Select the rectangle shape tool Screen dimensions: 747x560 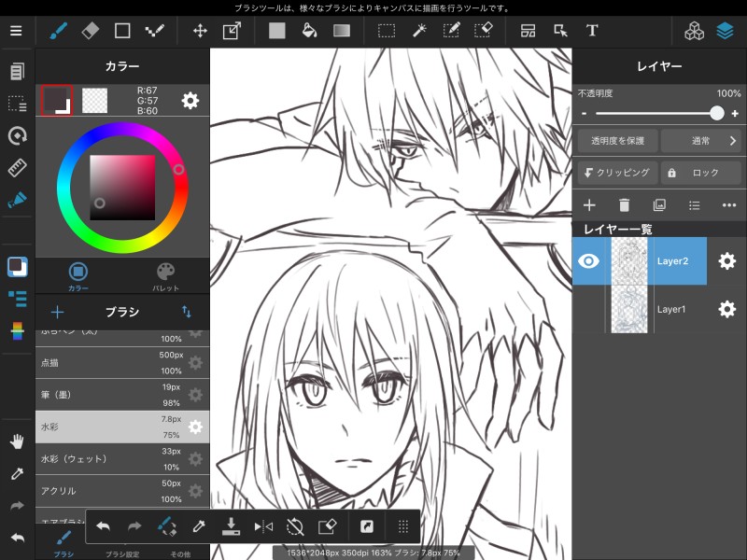click(122, 31)
